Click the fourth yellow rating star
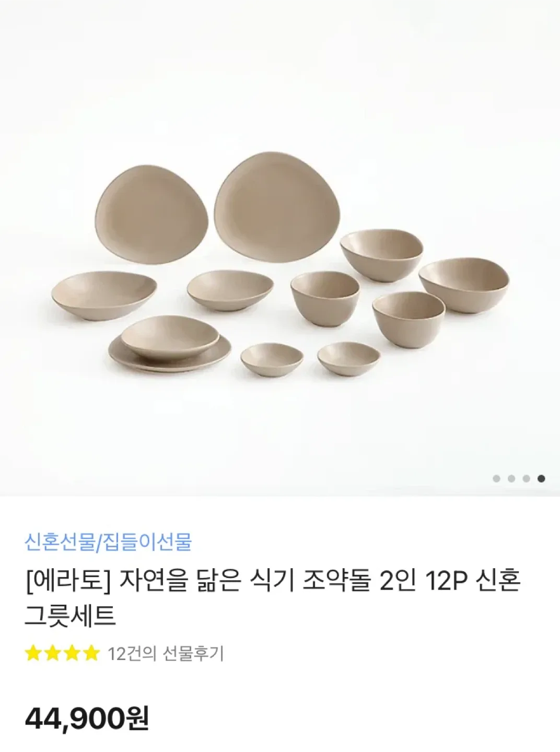The image size is (560, 752). click(90, 653)
